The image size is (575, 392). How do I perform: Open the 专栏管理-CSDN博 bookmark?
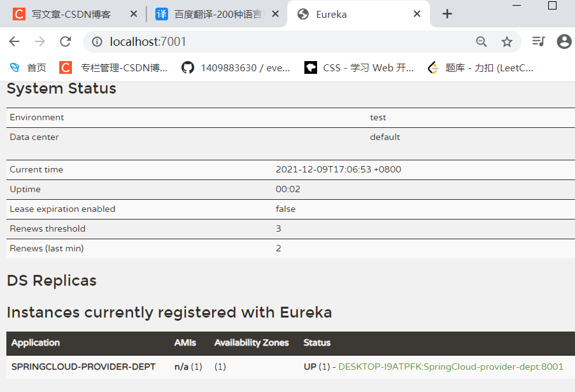(x=113, y=68)
